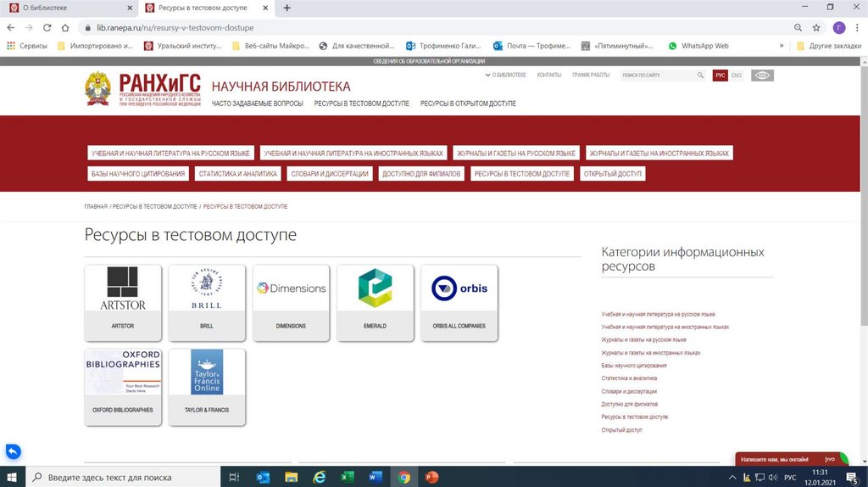Open Internet Explorer from the taskbar
Viewport: 868px width, 487px height.
click(x=320, y=477)
